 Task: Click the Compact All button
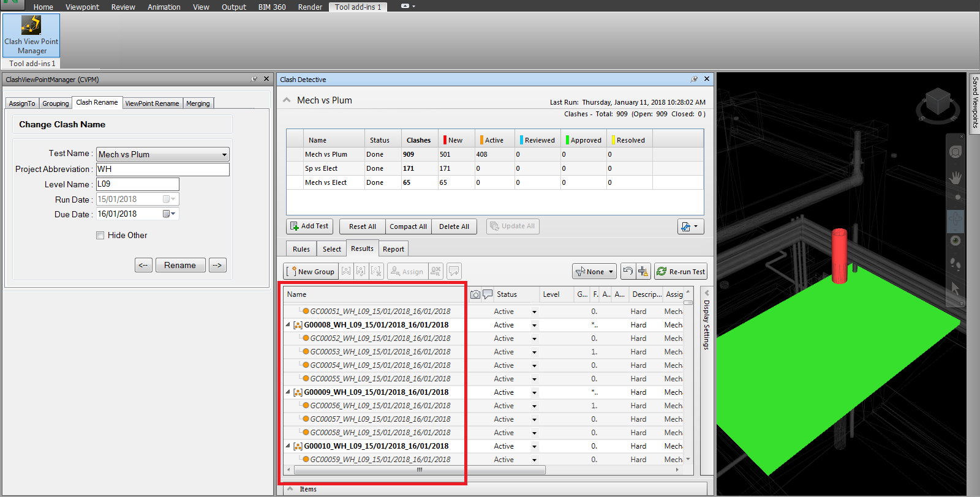tap(409, 226)
